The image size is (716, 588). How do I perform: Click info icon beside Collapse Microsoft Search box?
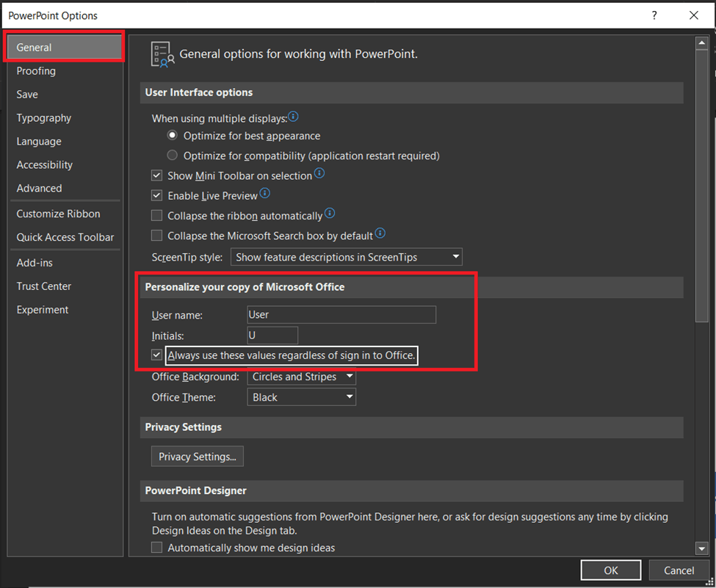(x=380, y=233)
